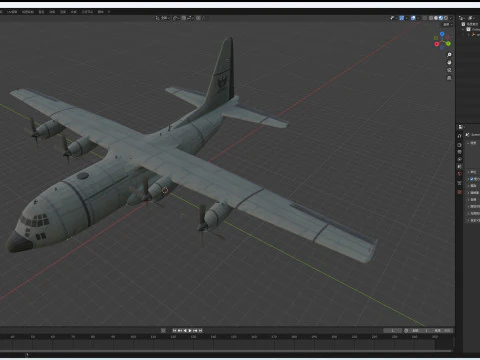
Task: Switch to material preview shading
Action: tap(441, 18)
